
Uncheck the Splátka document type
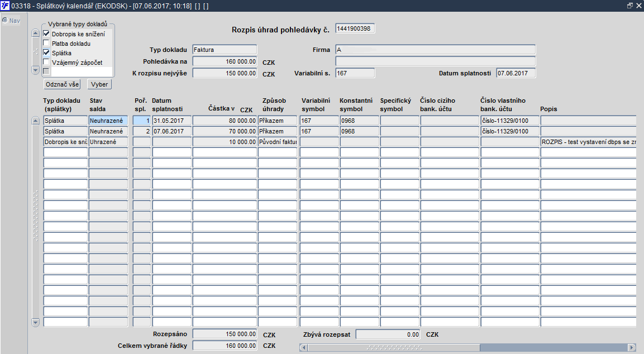click(x=46, y=52)
